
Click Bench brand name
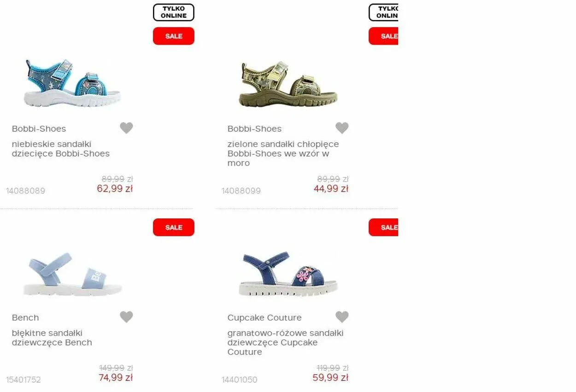25,318
